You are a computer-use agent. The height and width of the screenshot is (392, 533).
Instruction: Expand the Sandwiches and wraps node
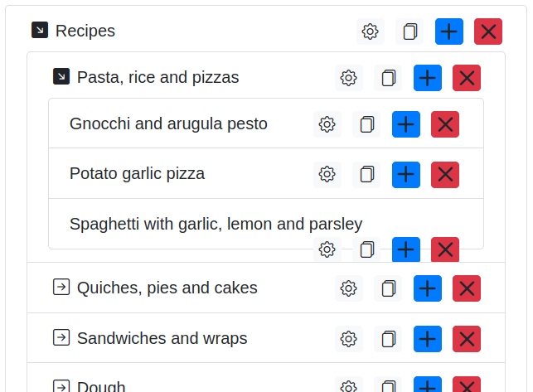[x=61, y=338]
